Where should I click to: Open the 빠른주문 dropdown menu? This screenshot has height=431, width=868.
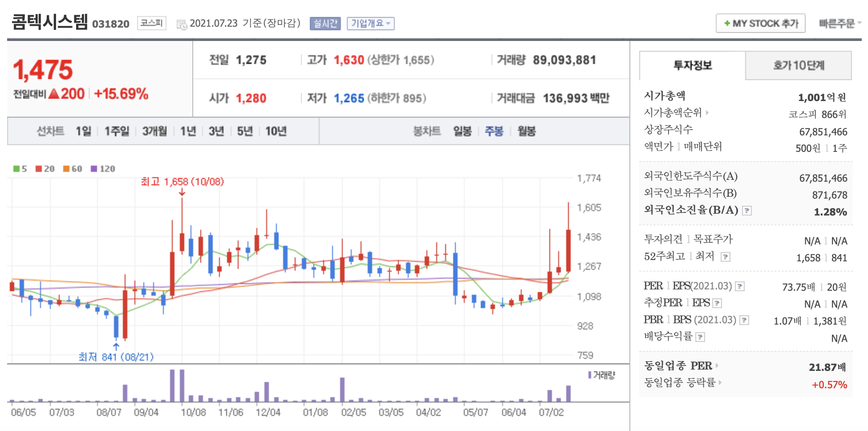pos(840,23)
